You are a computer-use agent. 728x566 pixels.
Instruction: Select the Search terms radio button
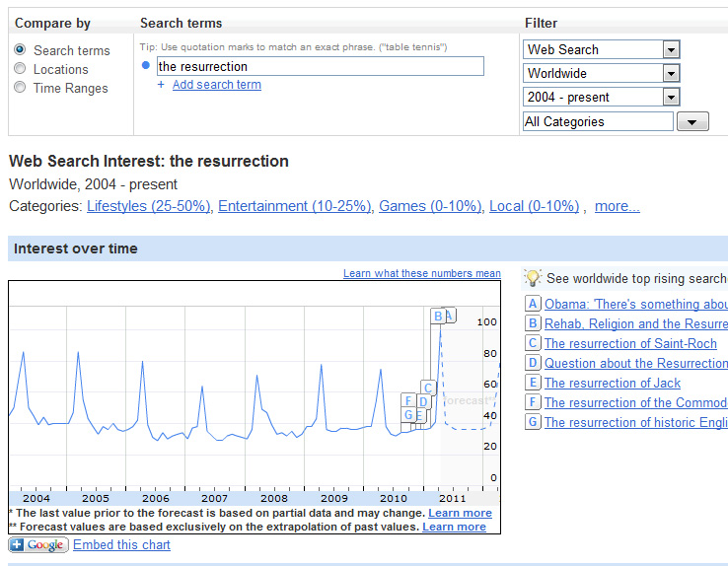[20, 50]
